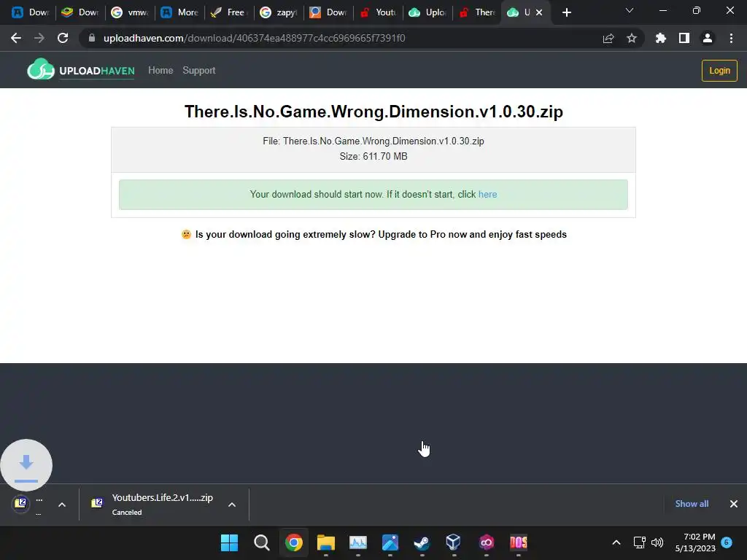Open the Home nav link

[160, 71]
